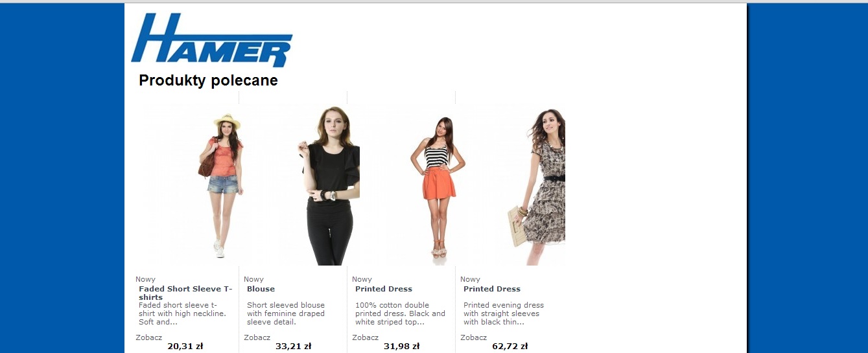Click Zobacz under the striped Printed Dress

click(x=365, y=337)
